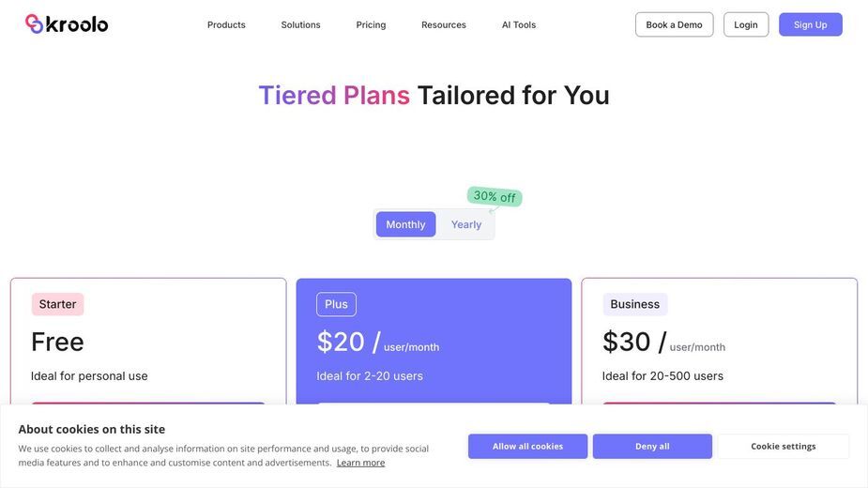Switch to Yearly billing
Viewport: 868px width, 488px height.
click(466, 224)
